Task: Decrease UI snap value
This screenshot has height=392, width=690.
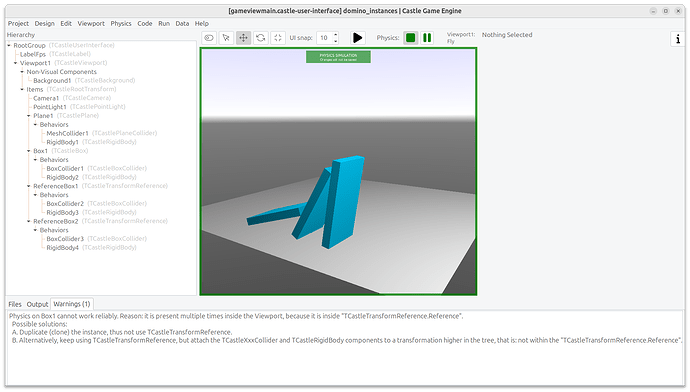Action: (x=335, y=41)
